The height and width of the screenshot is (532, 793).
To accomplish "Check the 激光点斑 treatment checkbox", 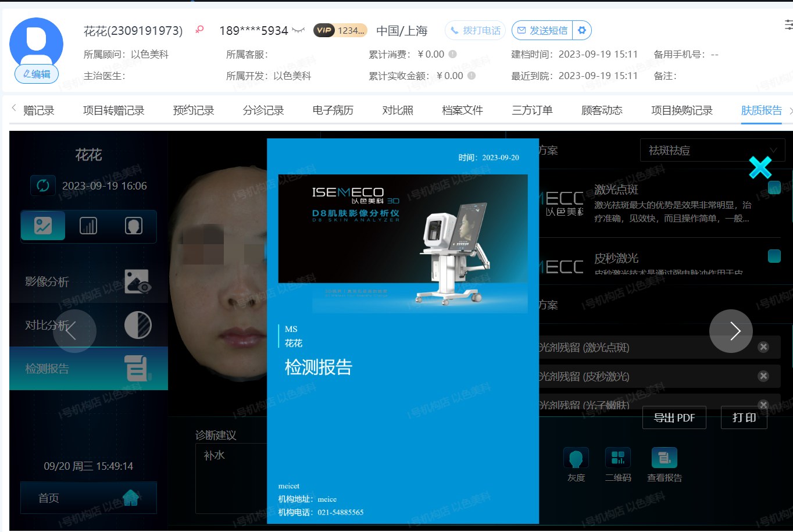I will (774, 187).
